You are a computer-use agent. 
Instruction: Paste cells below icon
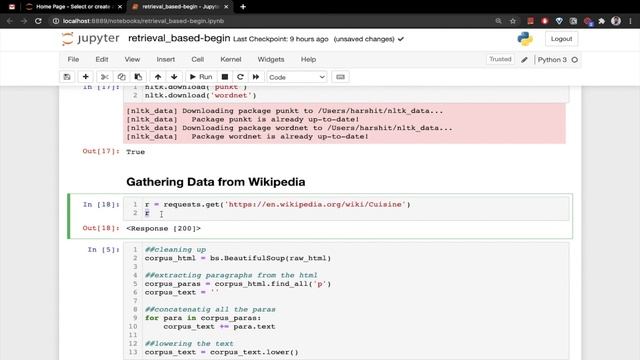pyautogui.click(x=138, y=77)
